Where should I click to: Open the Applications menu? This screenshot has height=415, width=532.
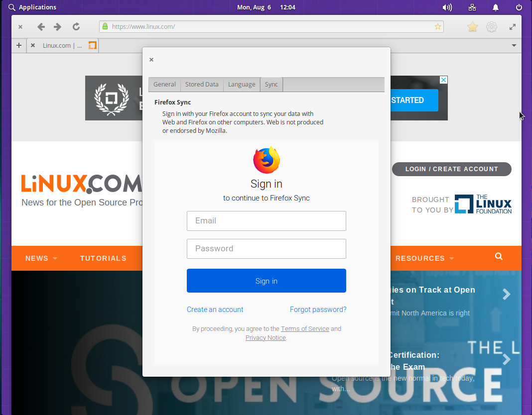(37, 7)
